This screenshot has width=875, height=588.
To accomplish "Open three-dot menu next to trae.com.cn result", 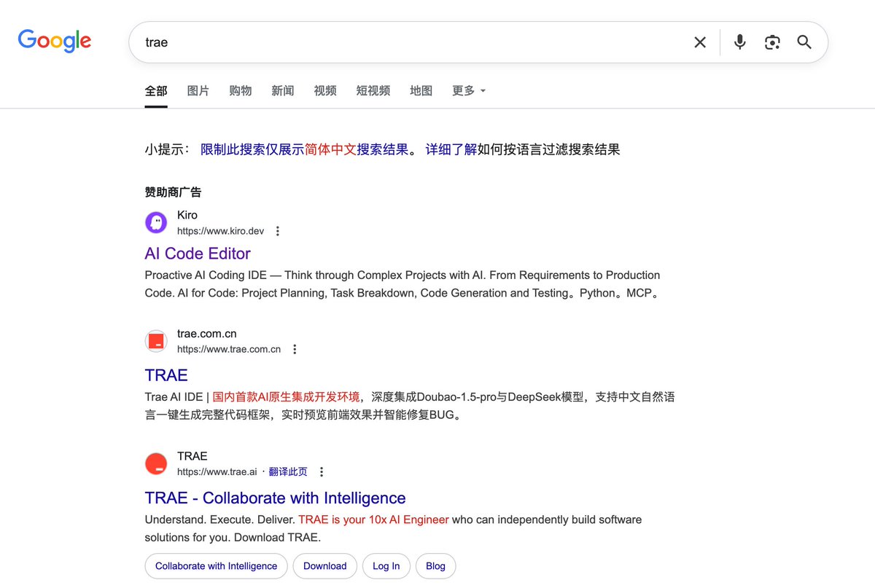I will point(295,348).
